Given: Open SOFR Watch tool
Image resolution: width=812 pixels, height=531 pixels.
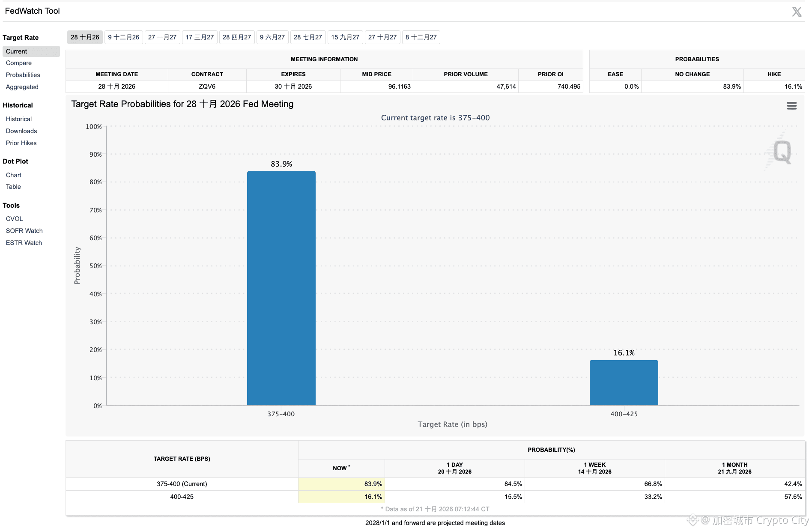Looking at the screenshot, I should point(24,231).
